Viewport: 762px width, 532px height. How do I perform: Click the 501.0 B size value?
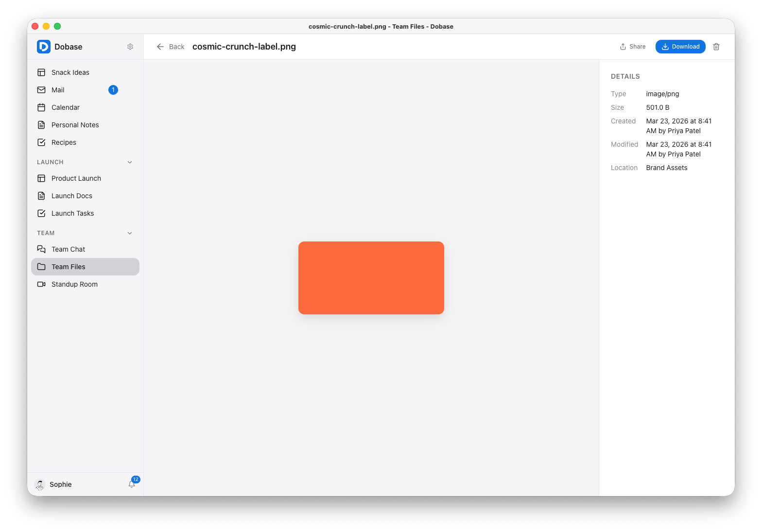point(658,107)
